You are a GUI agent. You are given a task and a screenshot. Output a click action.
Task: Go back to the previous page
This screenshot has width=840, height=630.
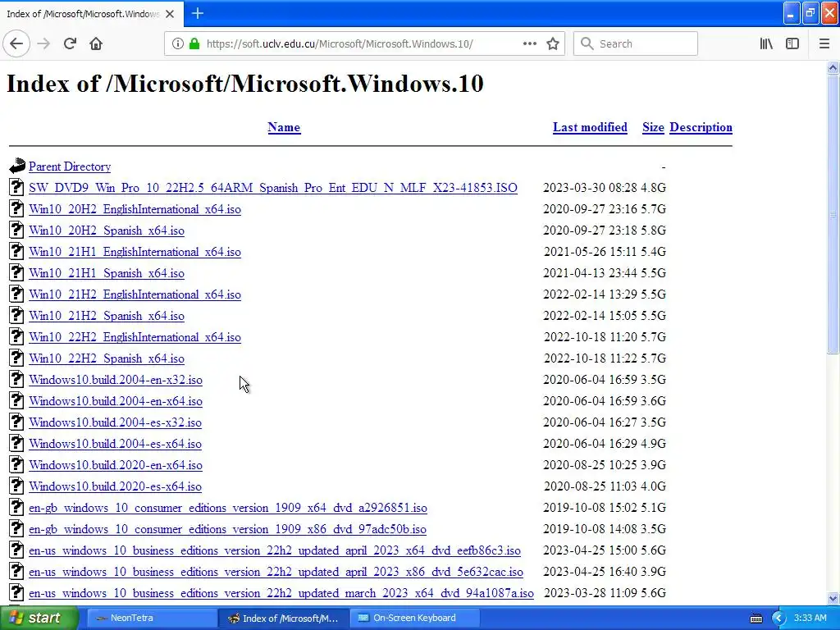point(16,44)
